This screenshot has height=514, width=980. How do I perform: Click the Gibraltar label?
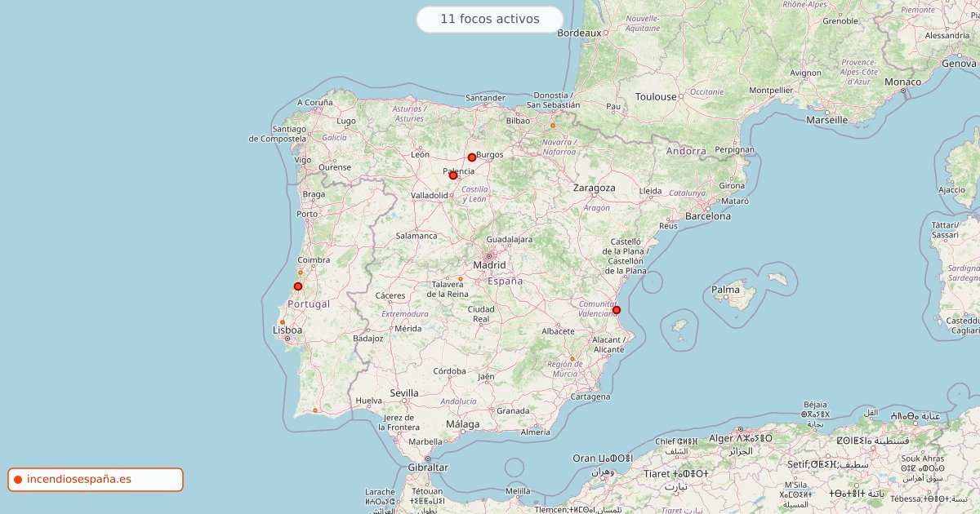[428, 467]
